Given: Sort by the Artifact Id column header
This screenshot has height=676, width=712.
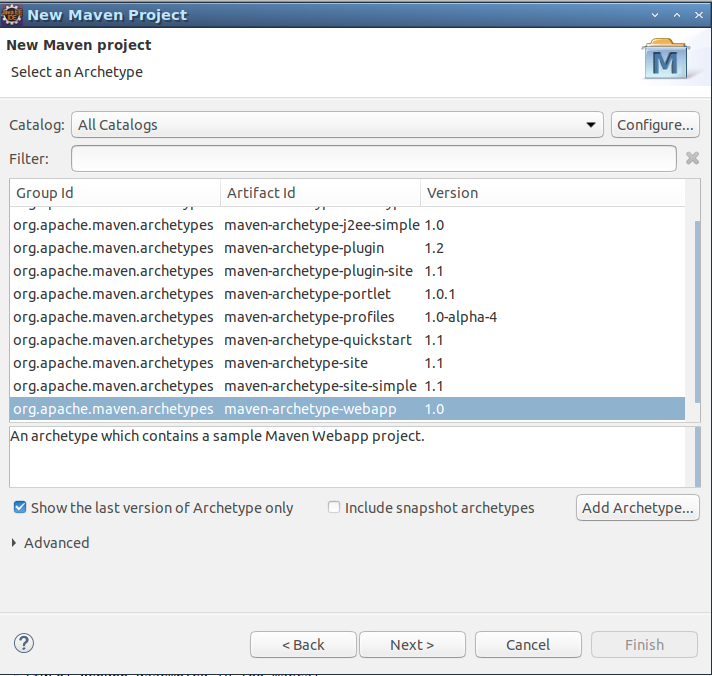Looking at the screenshot, I should tap(321, 193).
